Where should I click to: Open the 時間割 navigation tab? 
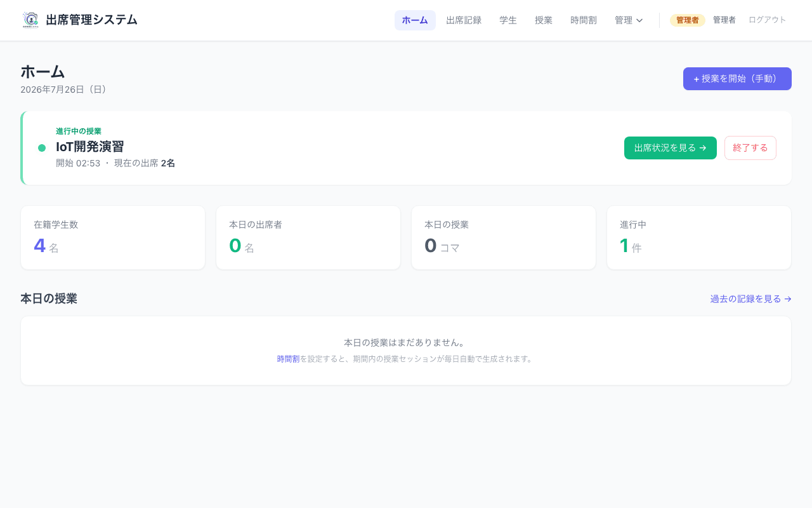coord(584,20)
